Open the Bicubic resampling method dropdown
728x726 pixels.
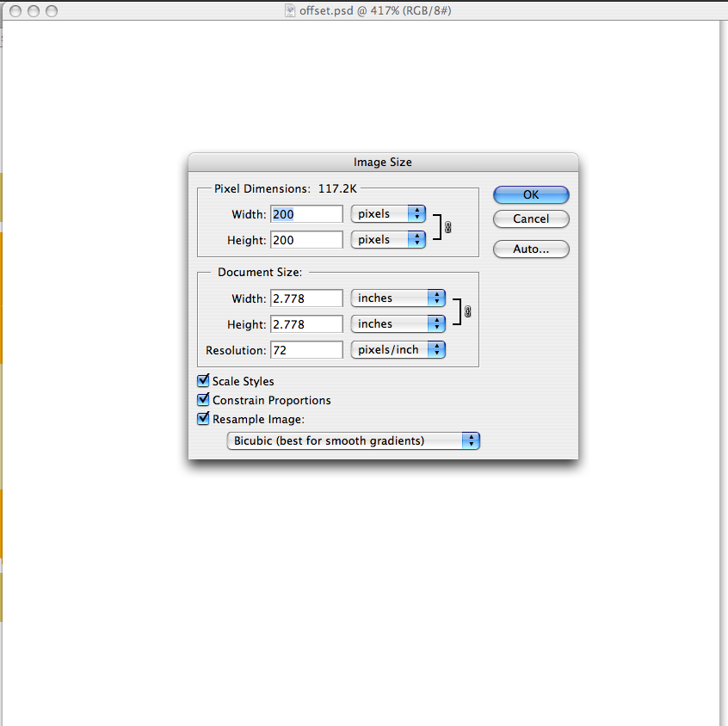[353, 440]
